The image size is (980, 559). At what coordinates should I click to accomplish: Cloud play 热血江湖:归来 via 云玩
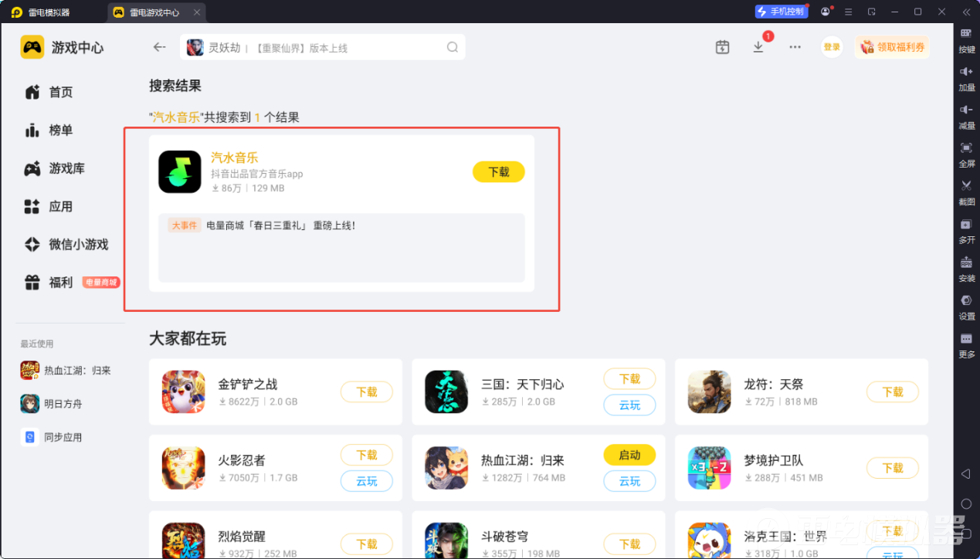[x=629, y=481]
